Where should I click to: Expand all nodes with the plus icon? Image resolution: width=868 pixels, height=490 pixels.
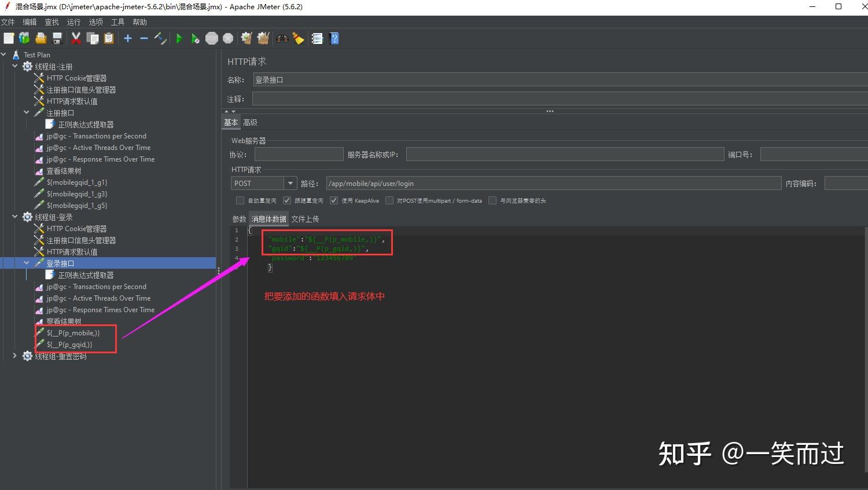[x=128, y=38]
